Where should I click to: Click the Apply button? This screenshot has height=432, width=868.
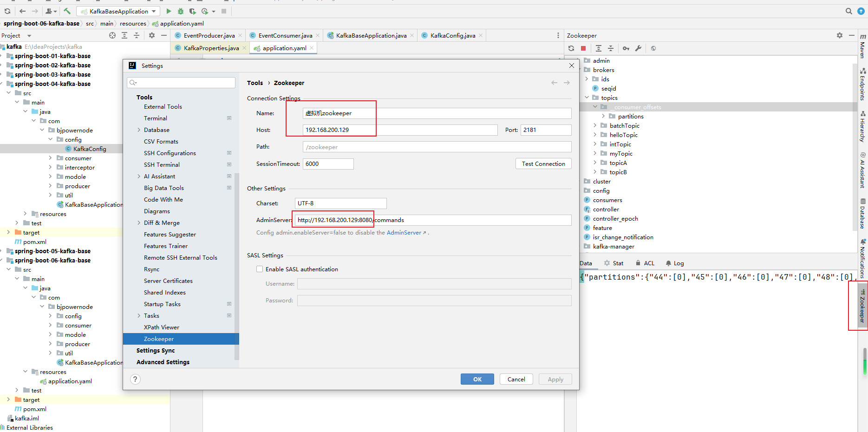[555, 380]
